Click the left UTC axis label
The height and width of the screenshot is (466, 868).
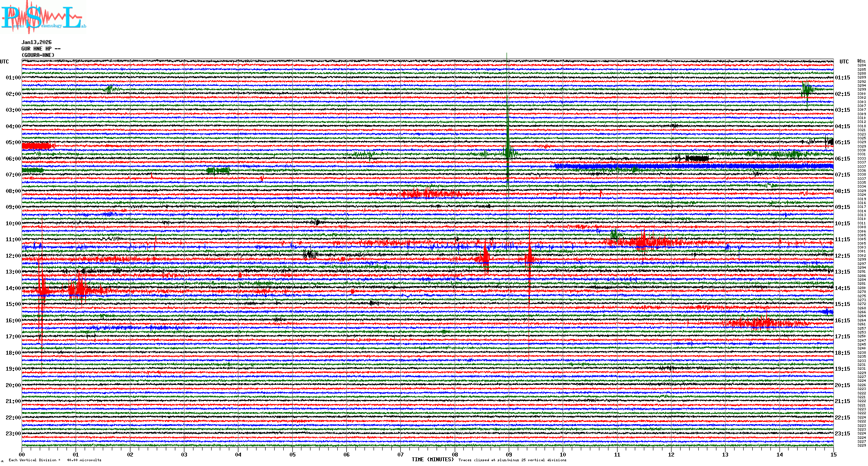pyautogui.click(x=4, y=62)
